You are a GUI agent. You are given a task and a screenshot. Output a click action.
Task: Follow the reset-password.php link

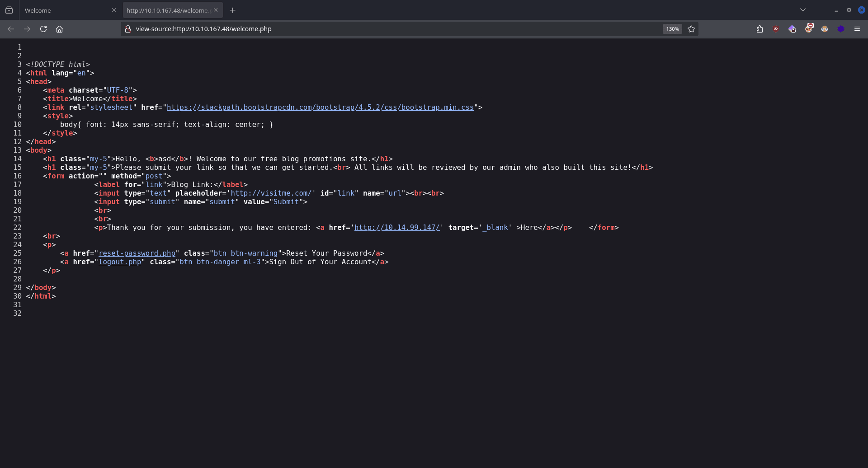pos(137,253)
